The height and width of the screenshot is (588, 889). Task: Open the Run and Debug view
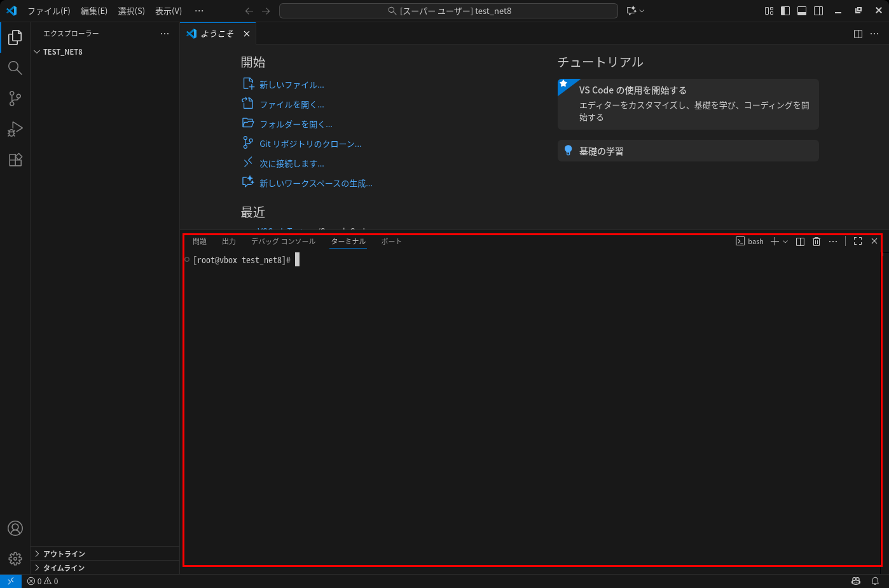coord(15,129)
